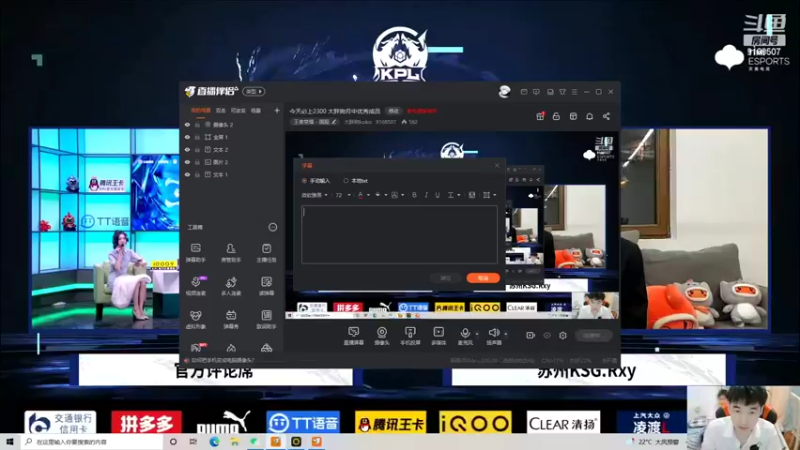Add a 直播屏幕 screen capture source
The width and height of the screenshot is (800, 450).
pos(354,336)
